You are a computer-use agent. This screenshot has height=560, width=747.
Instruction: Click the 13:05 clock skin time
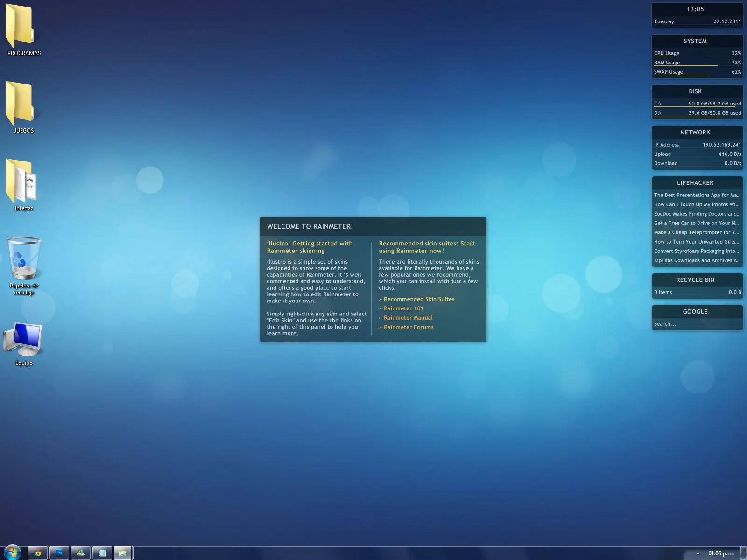tap(695, 9)
